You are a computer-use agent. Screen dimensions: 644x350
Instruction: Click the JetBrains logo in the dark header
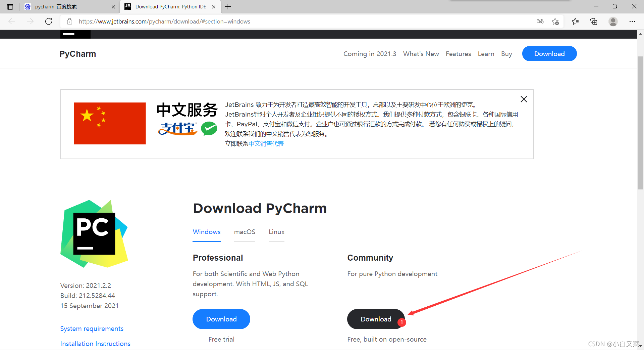click(75, 34)
